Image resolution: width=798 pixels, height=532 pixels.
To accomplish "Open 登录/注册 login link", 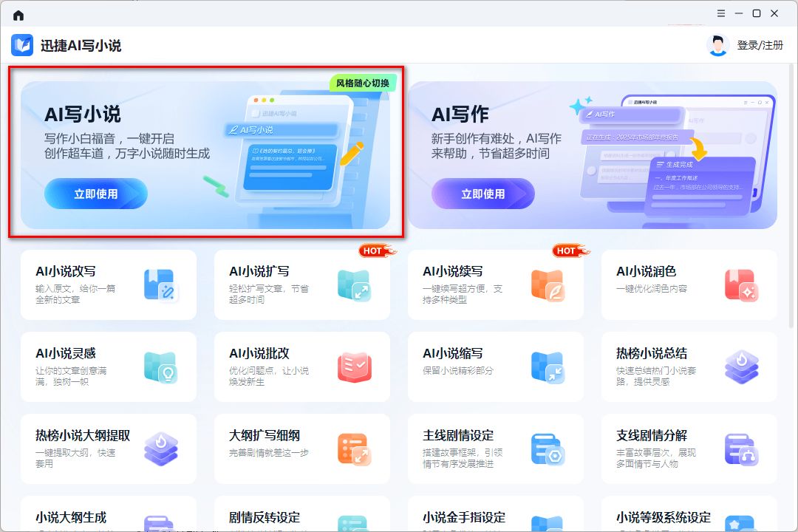I will pos(760,45).
